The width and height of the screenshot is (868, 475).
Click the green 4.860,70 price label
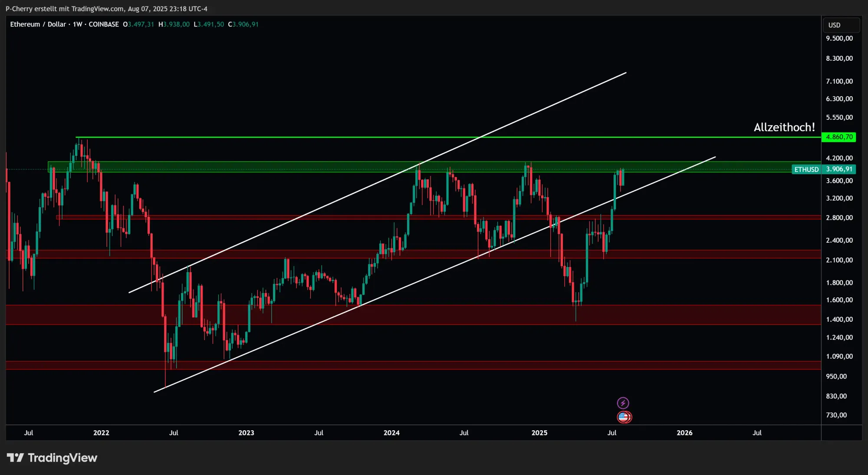tap(839, 137)
